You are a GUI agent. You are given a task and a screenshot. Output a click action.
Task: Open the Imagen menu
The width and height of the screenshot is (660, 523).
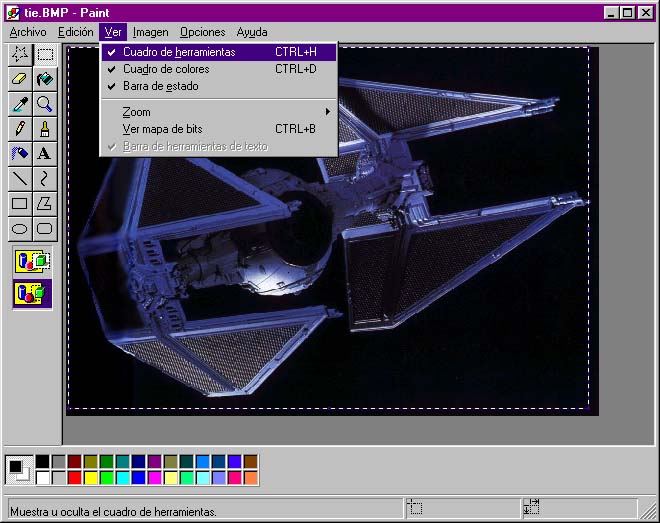[151, 32]
